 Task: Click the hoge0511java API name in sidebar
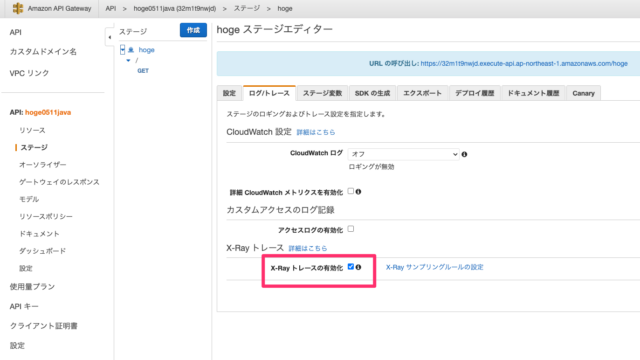48,112
